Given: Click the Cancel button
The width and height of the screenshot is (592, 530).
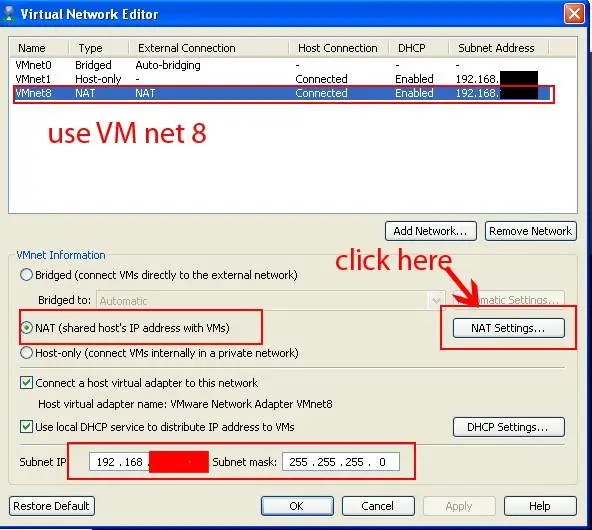Looking at the screenshot, I should click(378, 506).
